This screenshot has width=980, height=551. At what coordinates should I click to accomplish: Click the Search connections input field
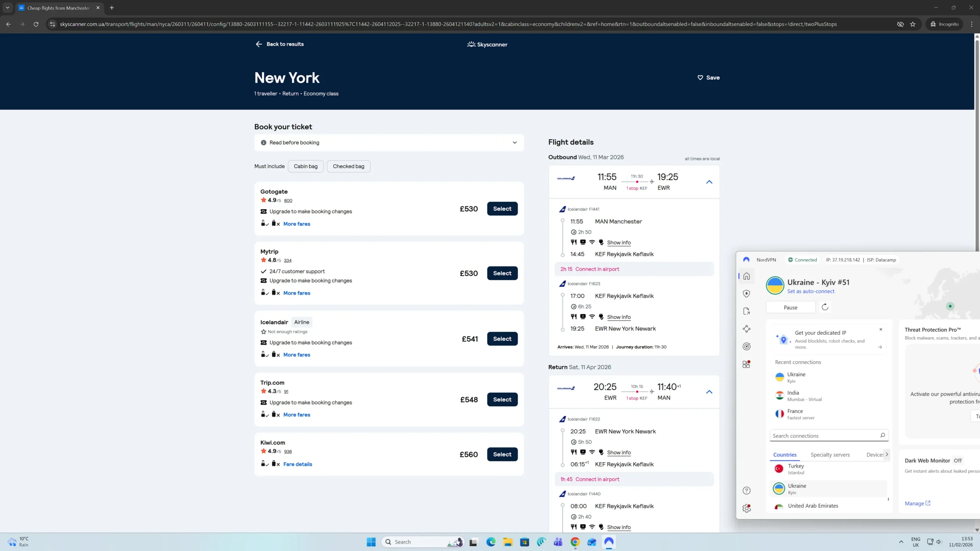pyautogui.click(x=823, y=436)
